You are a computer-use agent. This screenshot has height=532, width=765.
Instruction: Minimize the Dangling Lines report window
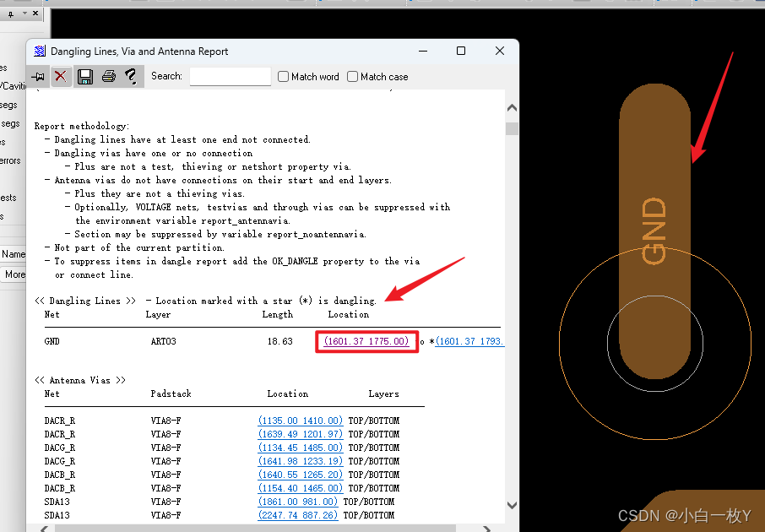[423, 51]
